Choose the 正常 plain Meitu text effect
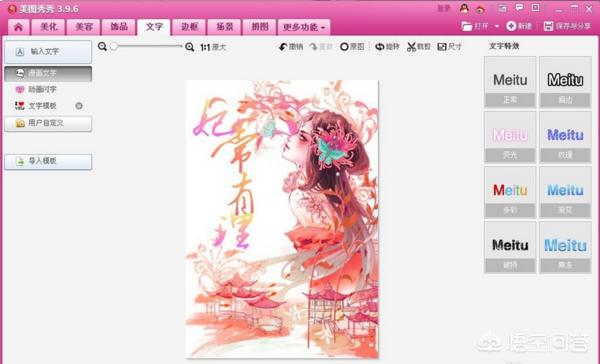 510,82
